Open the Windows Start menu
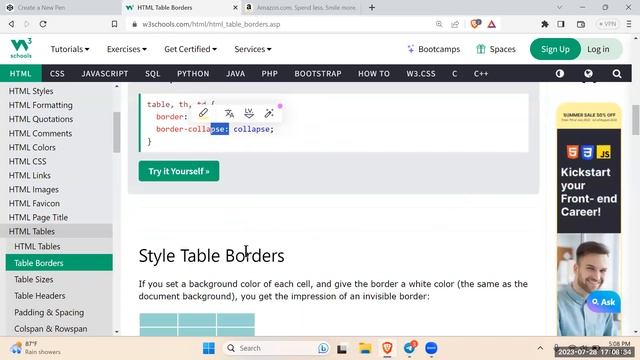The image size is (640, 360). [x=209, y=348]
